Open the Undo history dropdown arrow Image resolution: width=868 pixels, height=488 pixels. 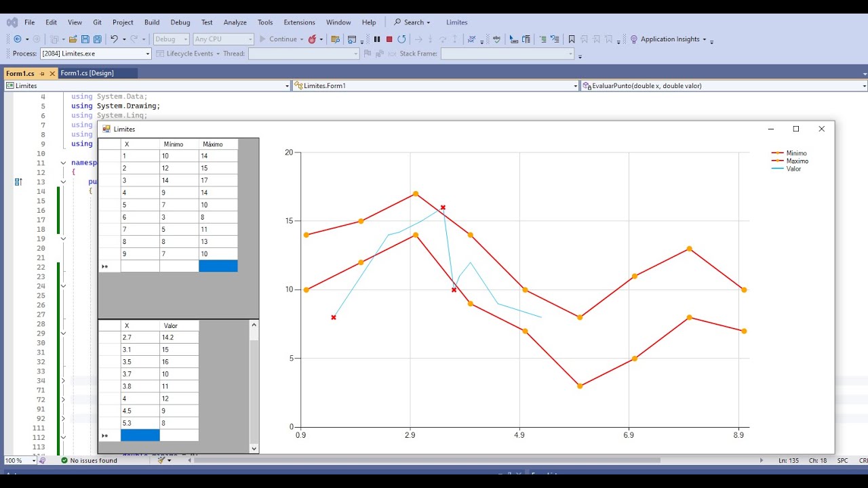[x=125, y=39]
